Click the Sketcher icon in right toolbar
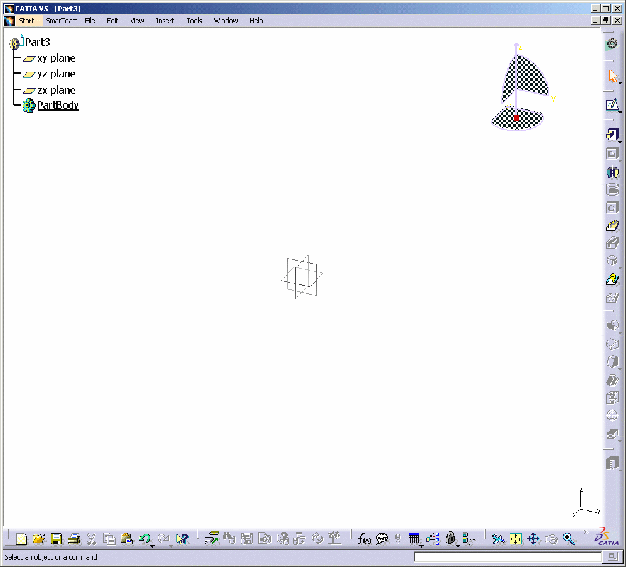 [x=613, y=105]
